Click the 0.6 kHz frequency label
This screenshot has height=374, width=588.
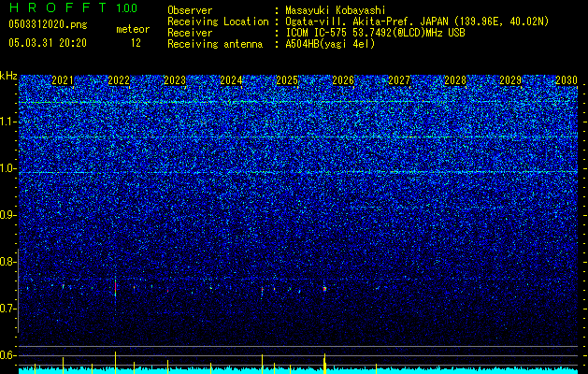(x=8, y=355)
